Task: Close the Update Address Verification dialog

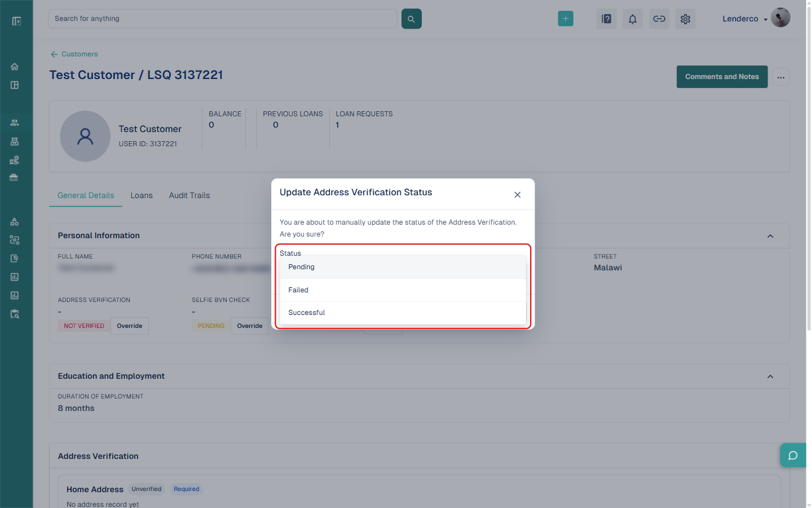Action: [517, 195]
